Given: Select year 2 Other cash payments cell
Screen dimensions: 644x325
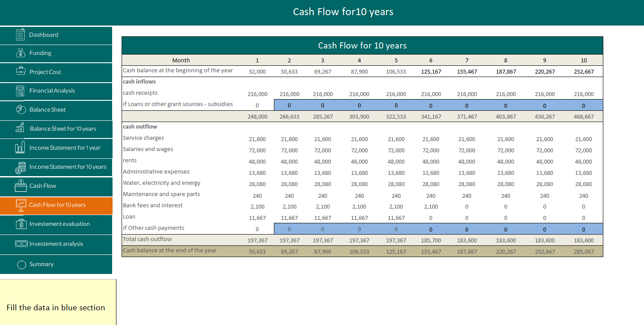Looking at the screenshot, I should pyautogui.click(x=290, y=229).
